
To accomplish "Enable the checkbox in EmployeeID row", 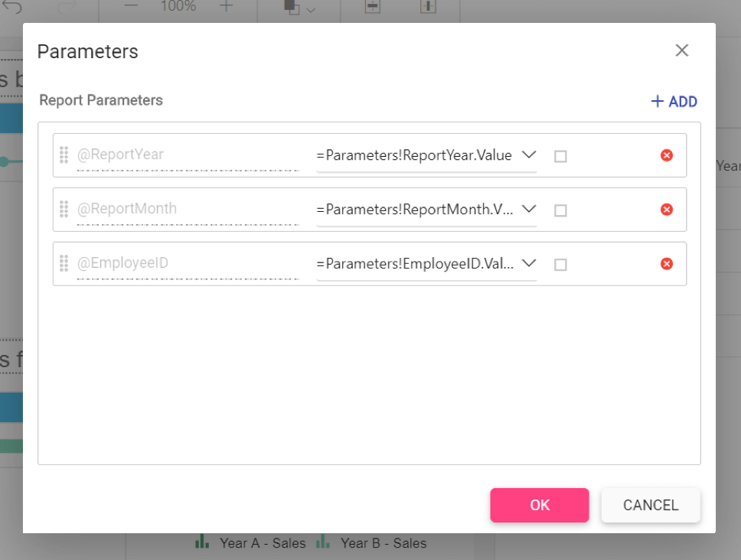I will tap(560, 265).
